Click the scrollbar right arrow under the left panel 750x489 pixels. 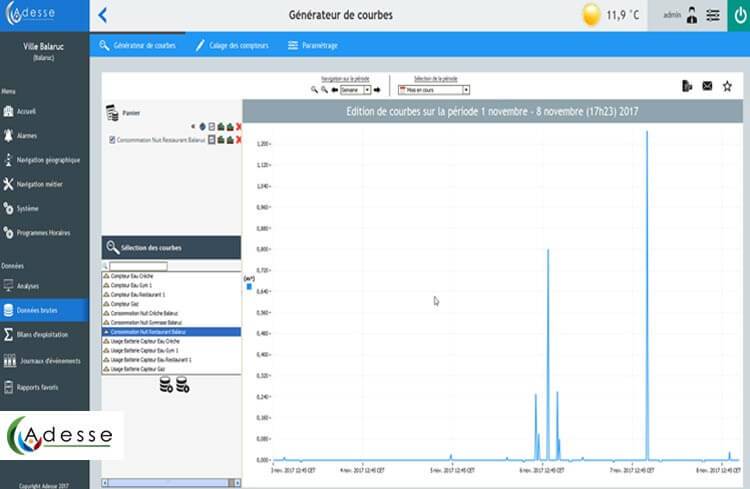click(x=238, y=483)
